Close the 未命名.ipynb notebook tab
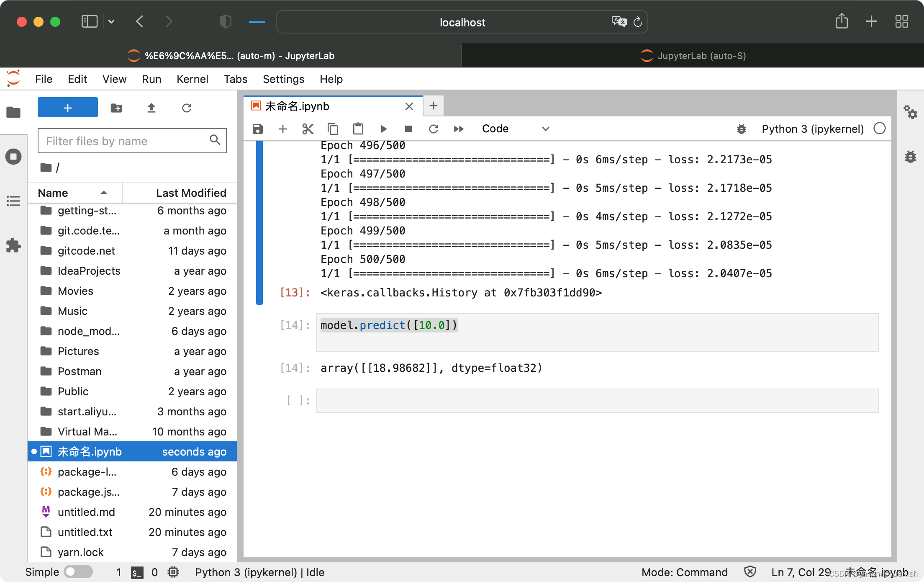The height and width of the screenshot is (582, 924). 409,106
